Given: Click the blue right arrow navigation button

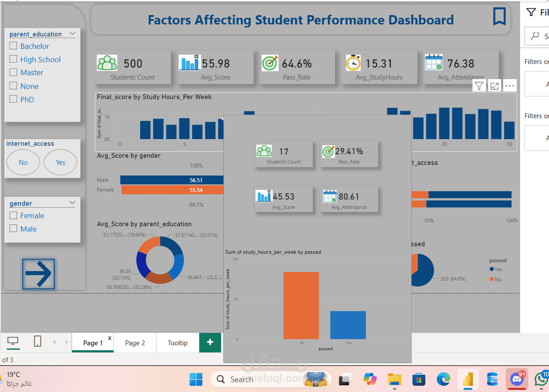Looking at the screenshot, I should (39, 274).
